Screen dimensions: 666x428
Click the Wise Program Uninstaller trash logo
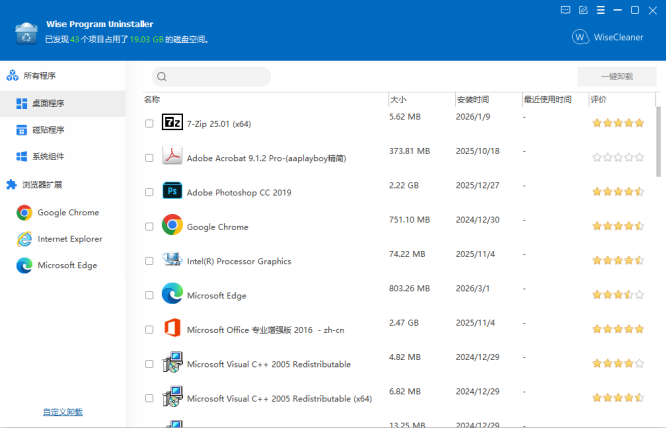point(26,33)
